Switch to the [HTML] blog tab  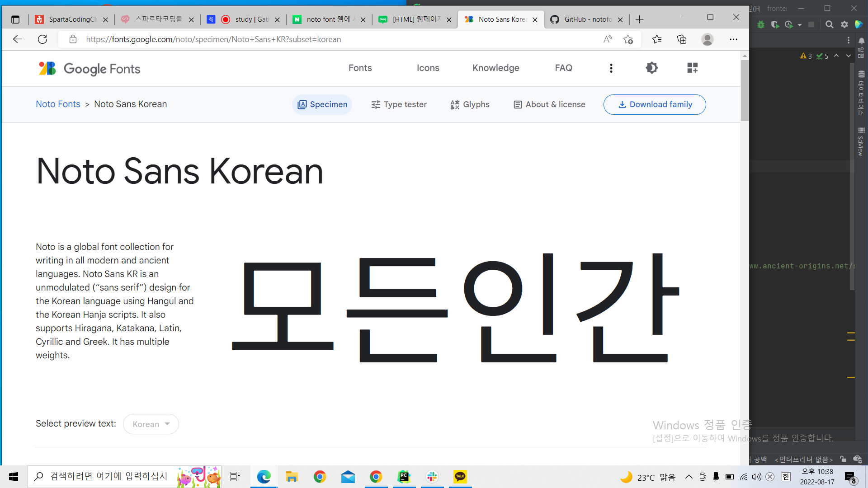[416, 19]
